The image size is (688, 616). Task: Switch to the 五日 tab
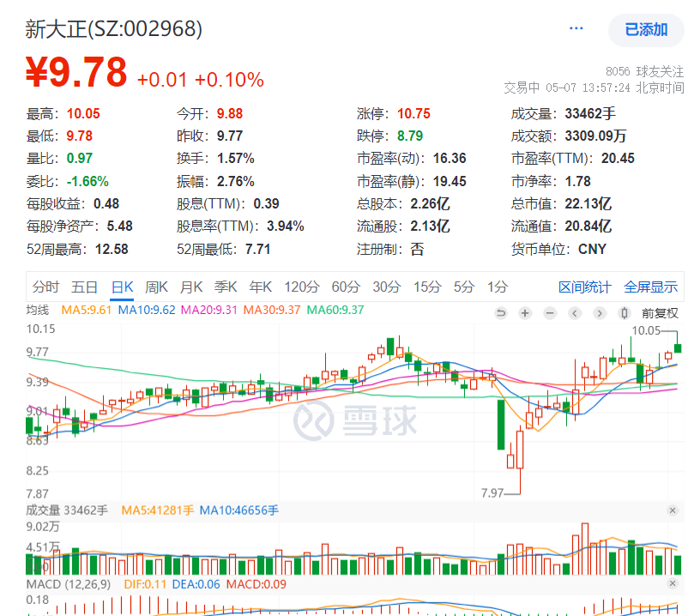[x=84, y=287]
